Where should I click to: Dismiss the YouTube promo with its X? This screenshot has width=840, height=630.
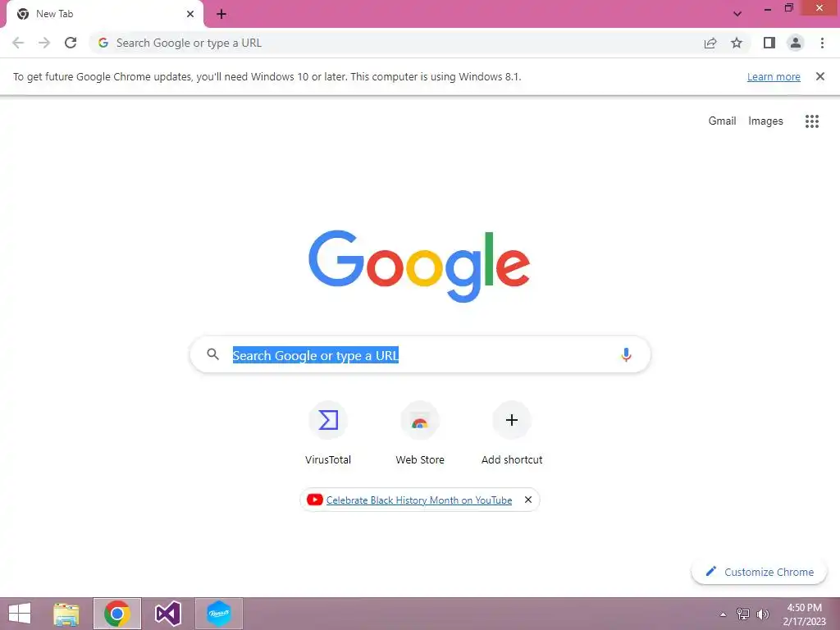(x=528, y=500)
